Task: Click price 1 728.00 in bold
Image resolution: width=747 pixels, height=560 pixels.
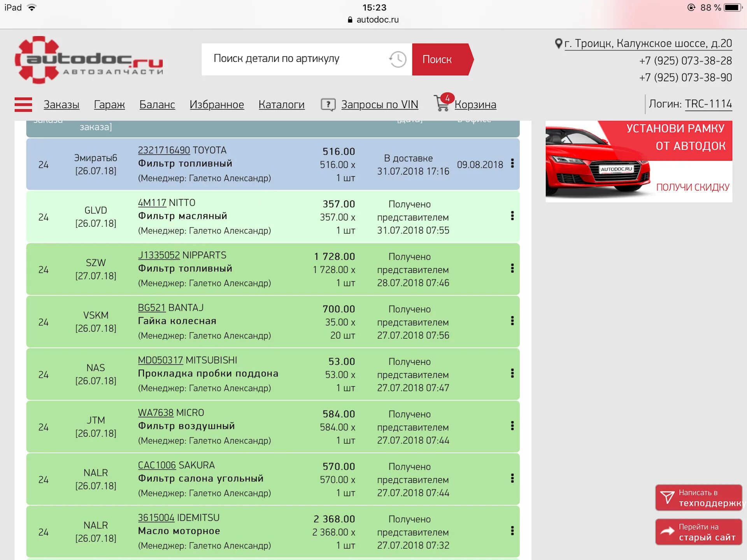Action: [335, 257]
